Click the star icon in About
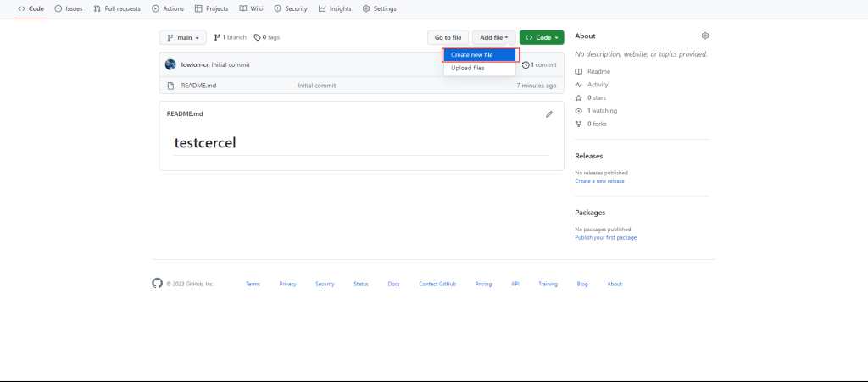 click(579, 98)
